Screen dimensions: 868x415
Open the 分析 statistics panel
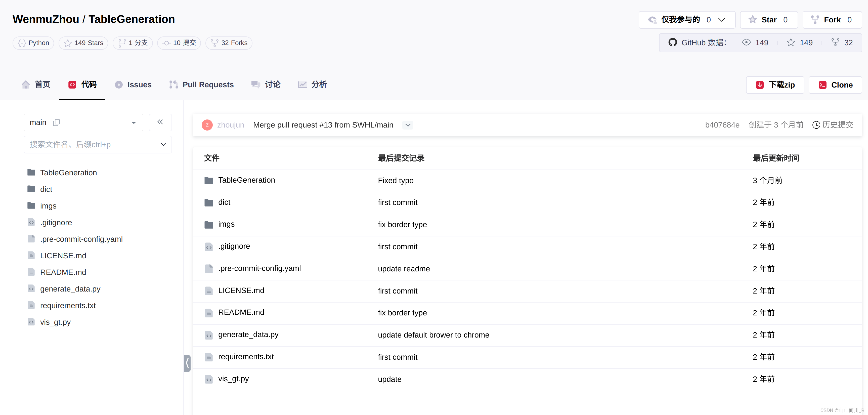click(x=312, y=85)
